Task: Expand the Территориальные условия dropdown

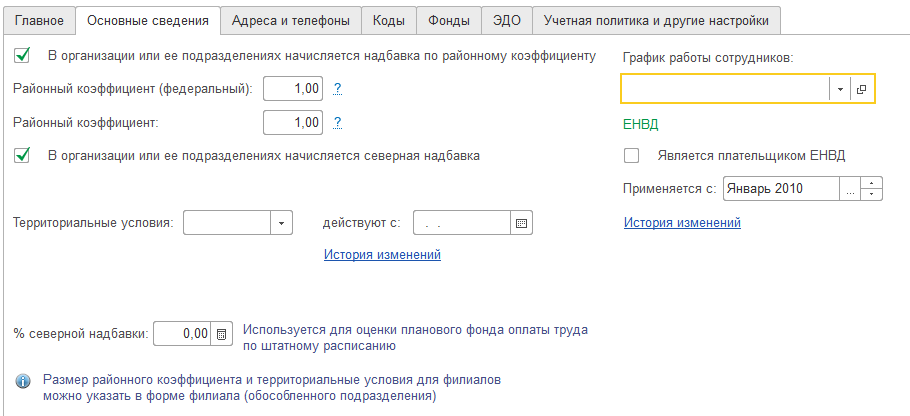Action: [281, 223]
